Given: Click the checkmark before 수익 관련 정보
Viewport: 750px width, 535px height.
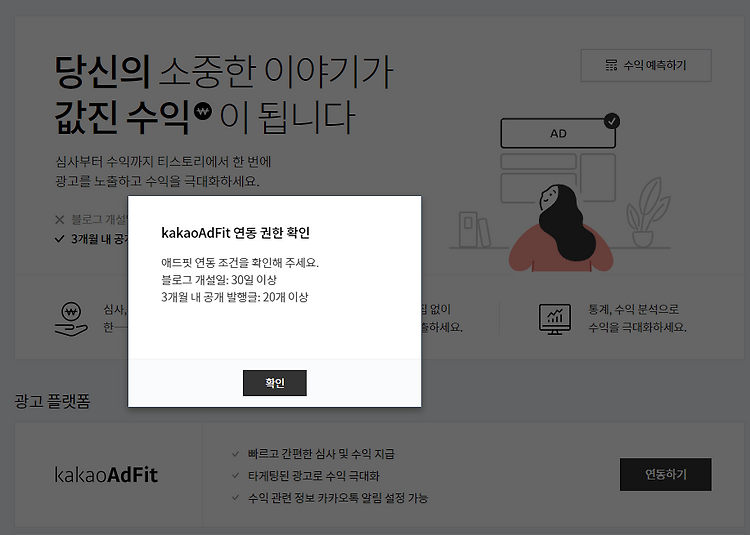Looking at the screenshot, I should [x=235, y=497].
